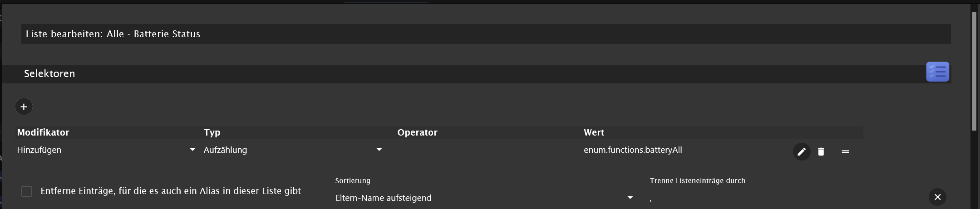Click the Modifikator column header
Screen dimensions: 980x209
[x=43, y=132]
